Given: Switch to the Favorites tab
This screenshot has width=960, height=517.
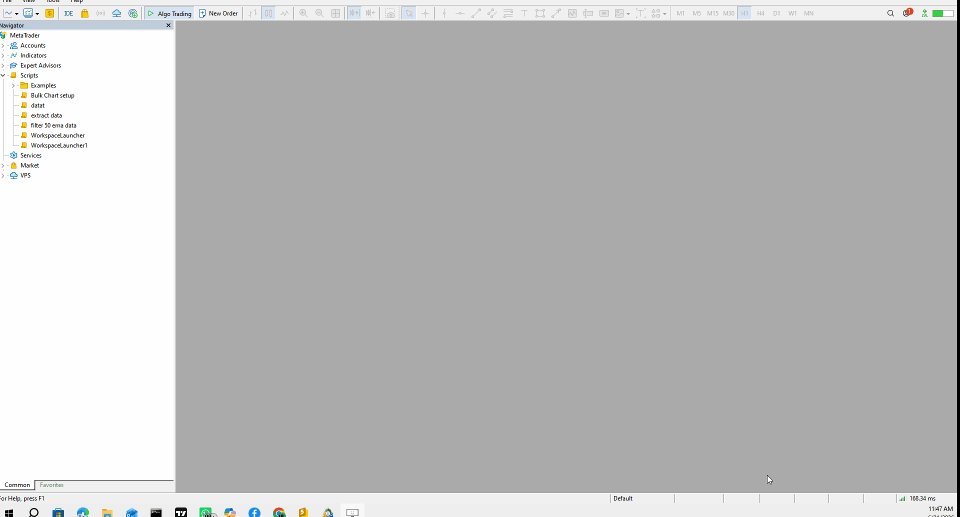Looking at the screenshot, I should pyautogui.click(x=51, y=485).
